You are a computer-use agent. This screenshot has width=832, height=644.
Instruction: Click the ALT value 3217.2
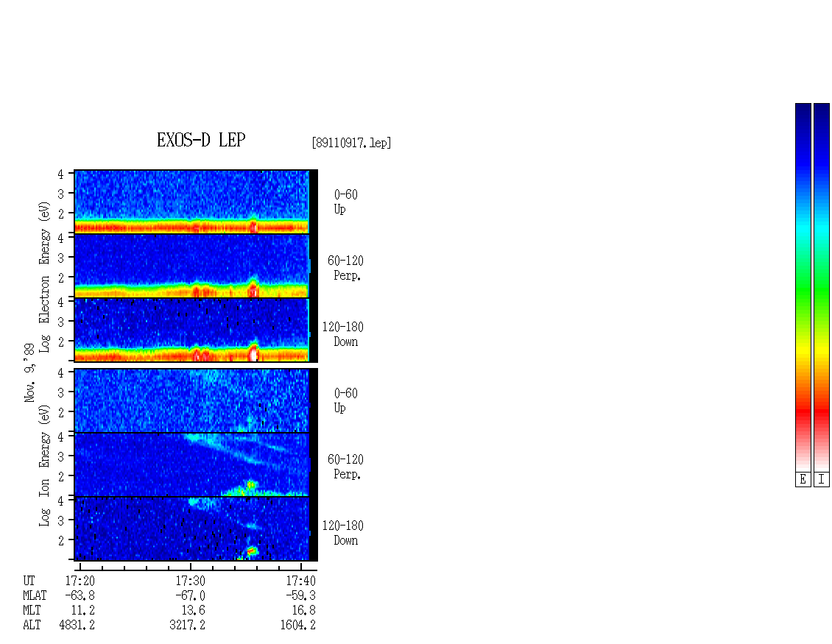tap(187, 626)
